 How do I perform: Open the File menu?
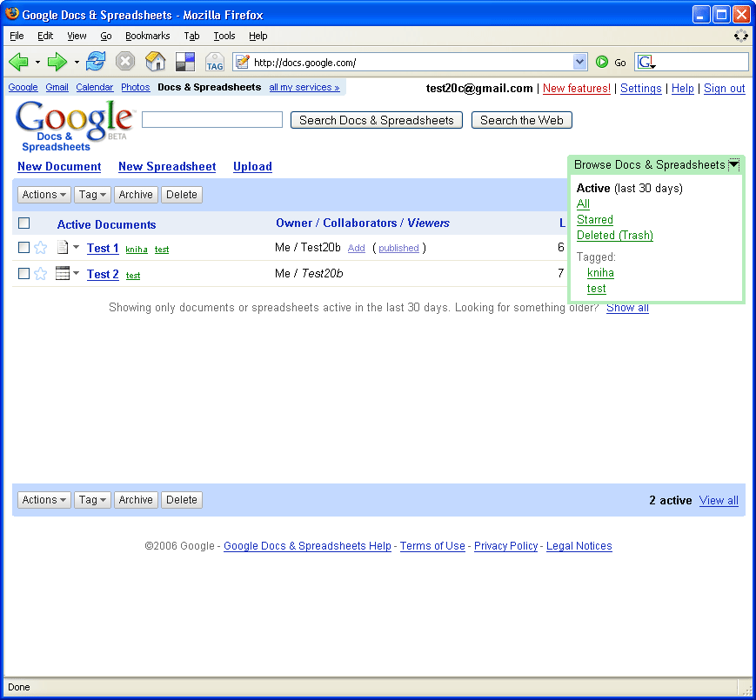17,36
